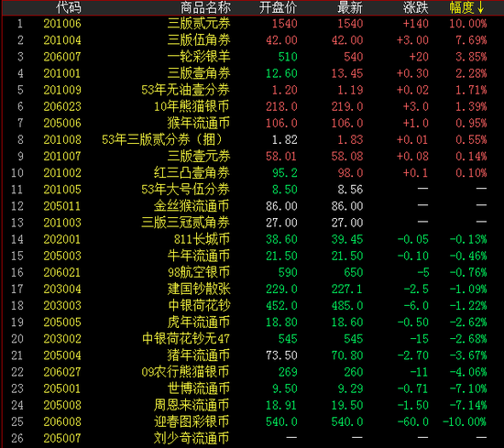Select the row 三版壹角券
Screen dimensions: 504x448
[253, 73]
